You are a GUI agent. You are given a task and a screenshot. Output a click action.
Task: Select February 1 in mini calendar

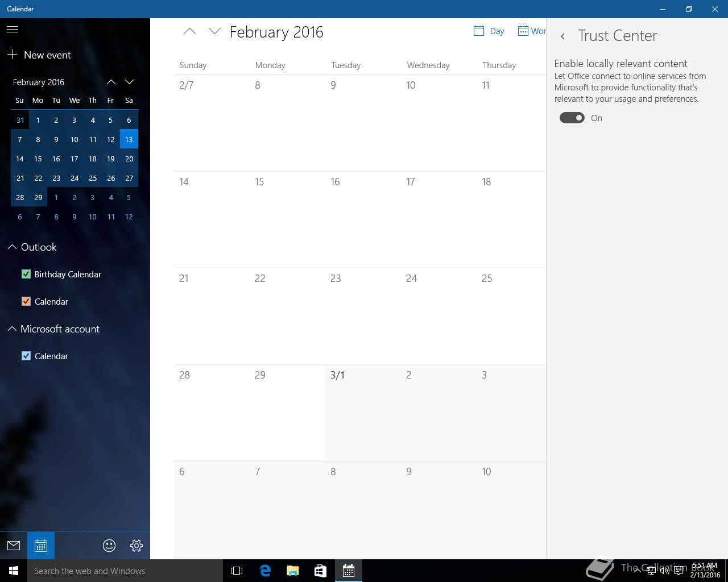(38, 120)
